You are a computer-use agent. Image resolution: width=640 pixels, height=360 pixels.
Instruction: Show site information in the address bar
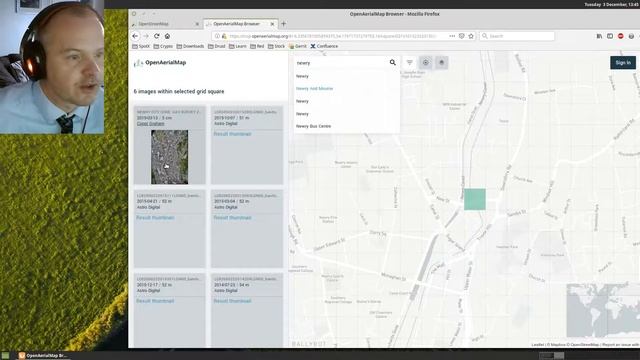pyautogui.click(x=217, y=36)
